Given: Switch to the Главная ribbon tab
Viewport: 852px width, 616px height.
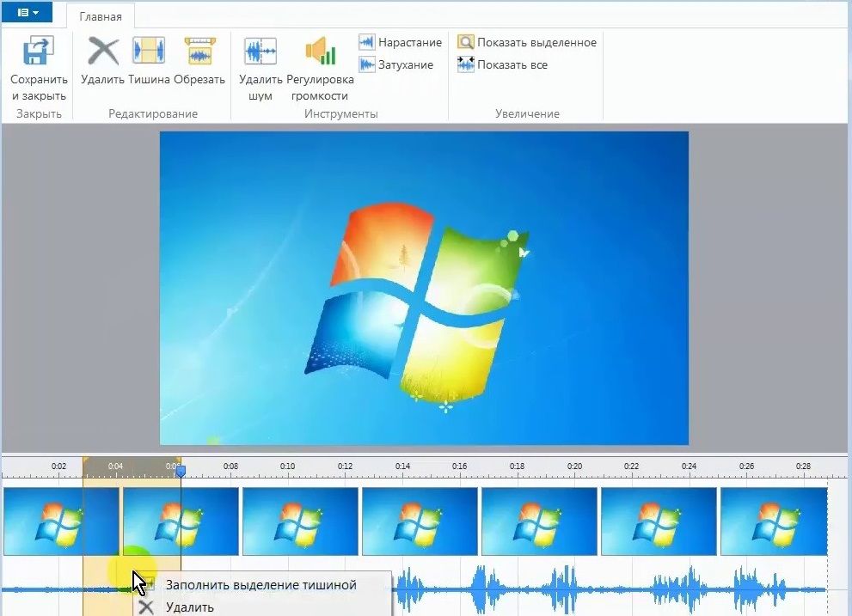Looking at the screenshot, I should tap(101, 16).
